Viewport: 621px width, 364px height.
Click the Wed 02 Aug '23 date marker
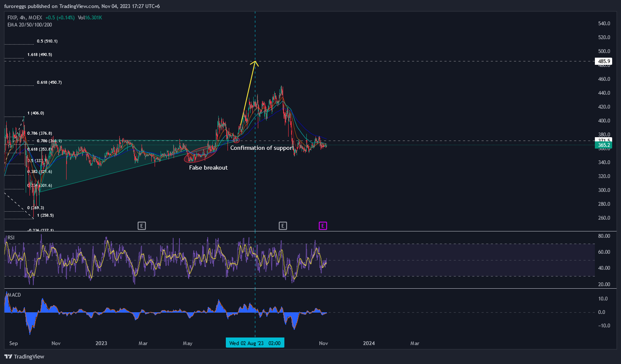tap(255, 343)
